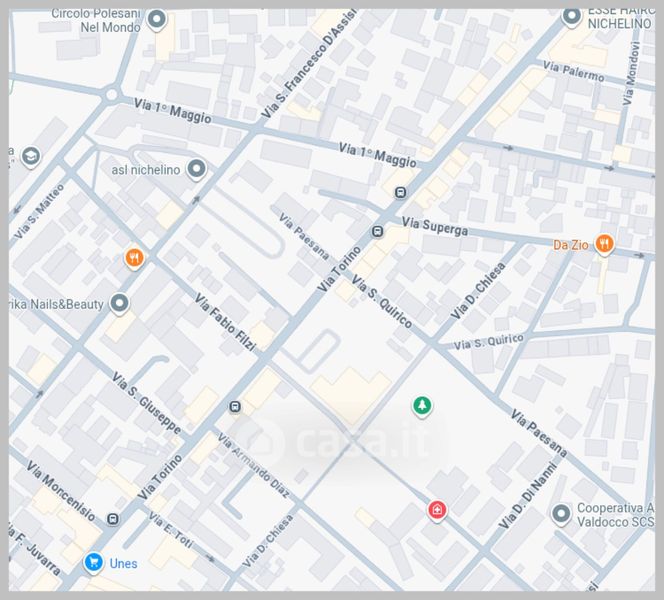
Task: Click the ESSE HAIRC Nichelino pin
Action: [572, 16]
